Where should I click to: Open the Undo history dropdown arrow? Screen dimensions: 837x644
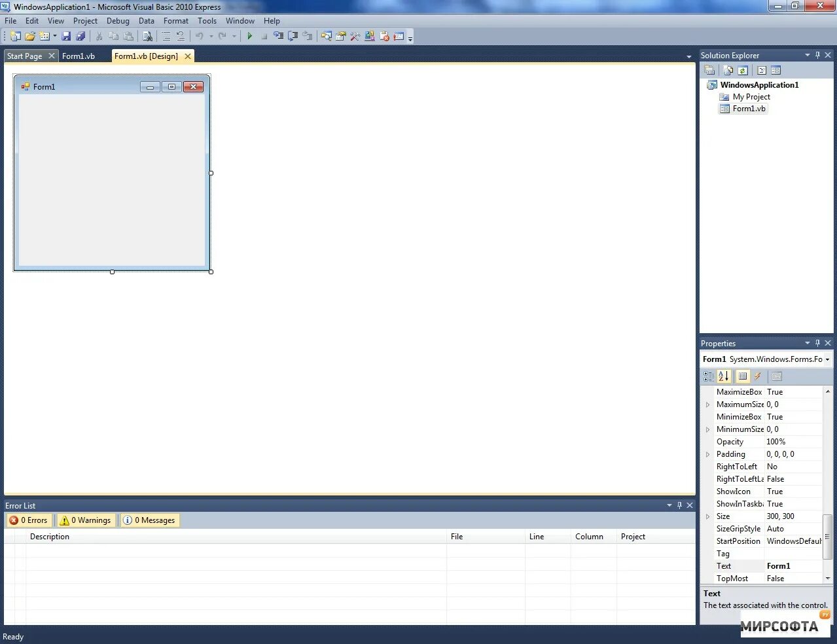pos(211,36)
